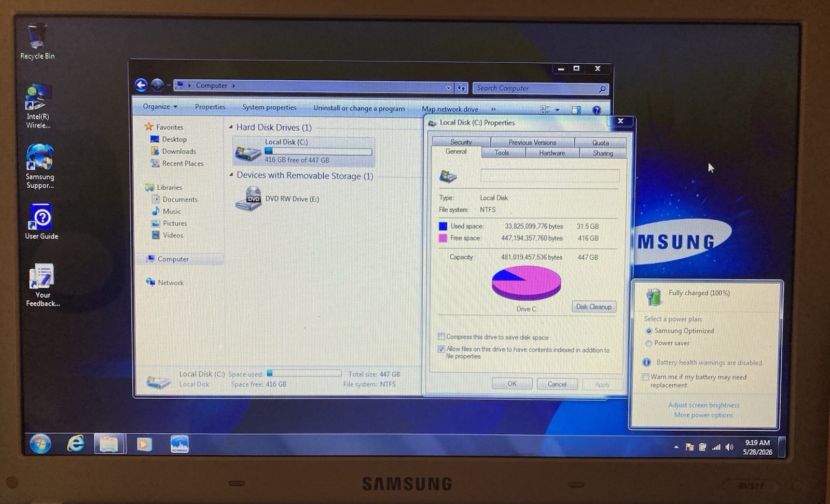Collapse Devices with Removable Storage group
The image size is (830, 504).
(x=231, y=175)
